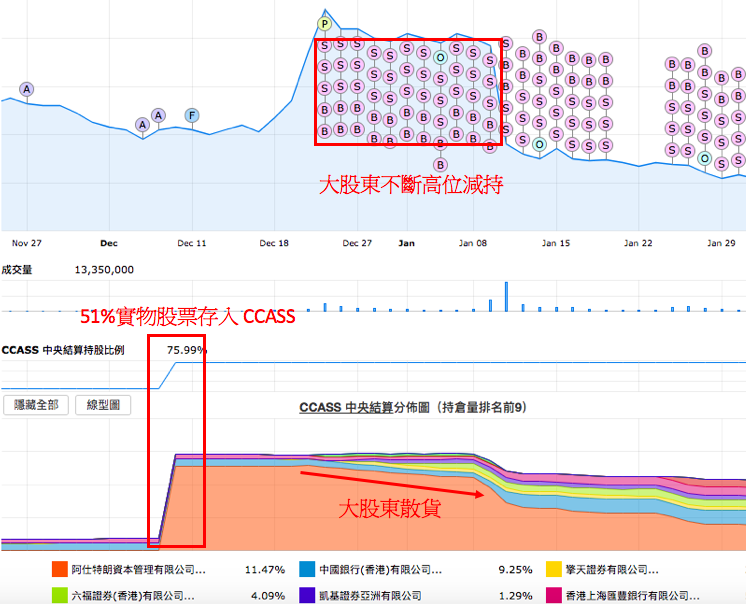Click the CCASS 中央結算分佈圖 chart title
The width and height of the screenshot is (746, 604).
tap(413, 407)
